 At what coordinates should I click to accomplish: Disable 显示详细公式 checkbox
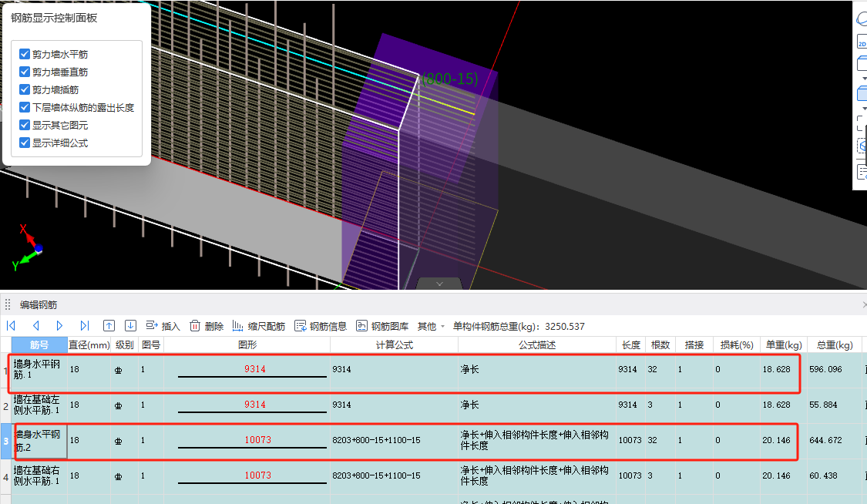pos(25,143)
